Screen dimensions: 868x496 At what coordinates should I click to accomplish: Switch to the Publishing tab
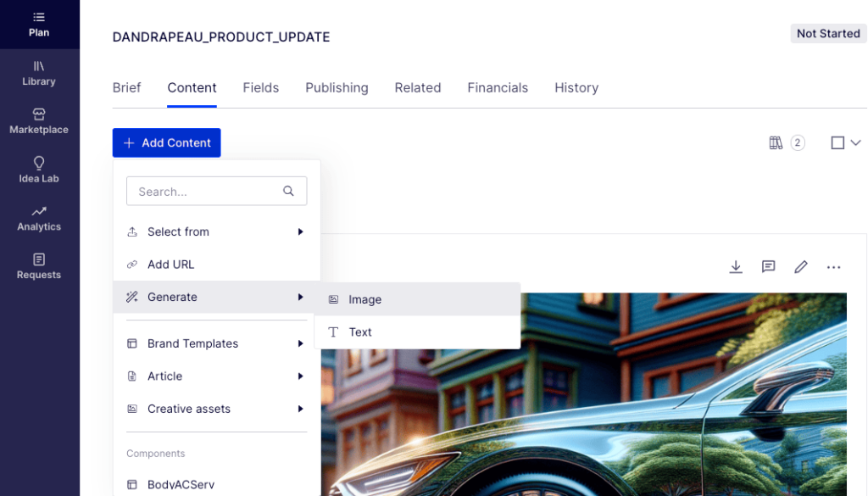(337, 88)
